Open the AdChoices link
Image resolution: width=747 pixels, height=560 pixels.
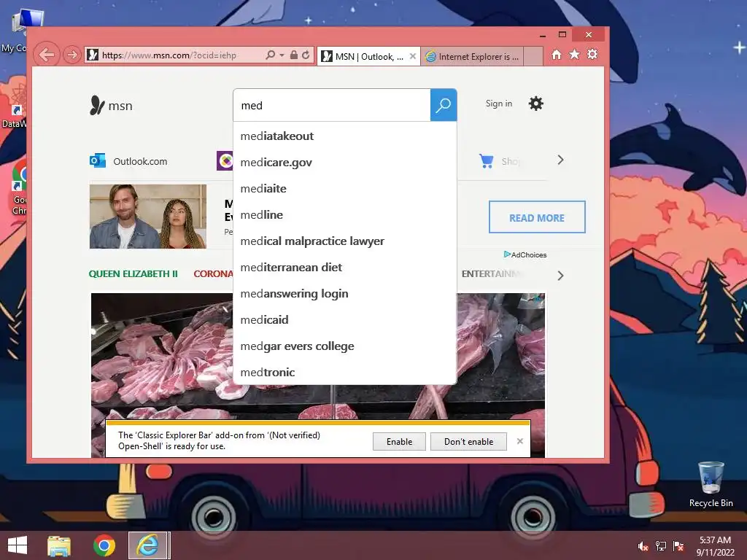click(525, 254)
